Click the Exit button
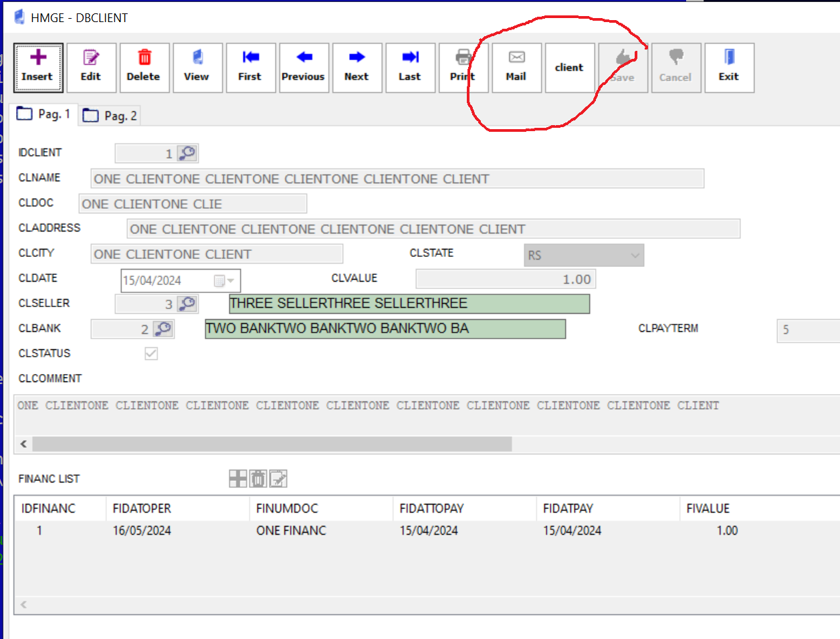This screenshot has width=840, height=639. [729, 68]
